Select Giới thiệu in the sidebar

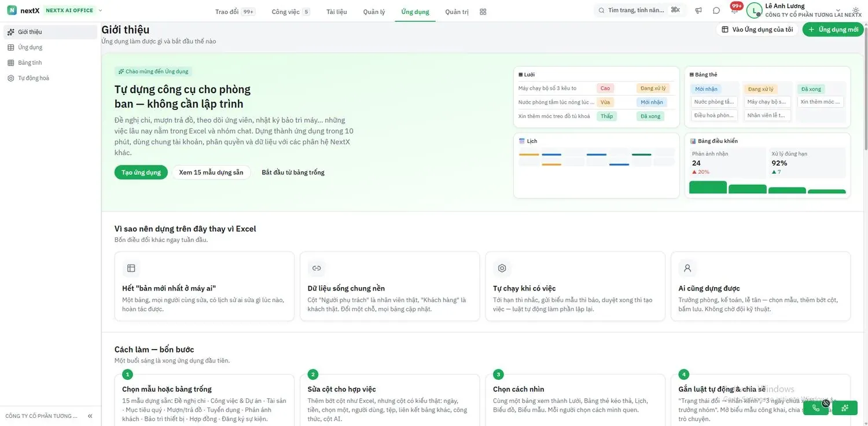(x=50, y=32)
